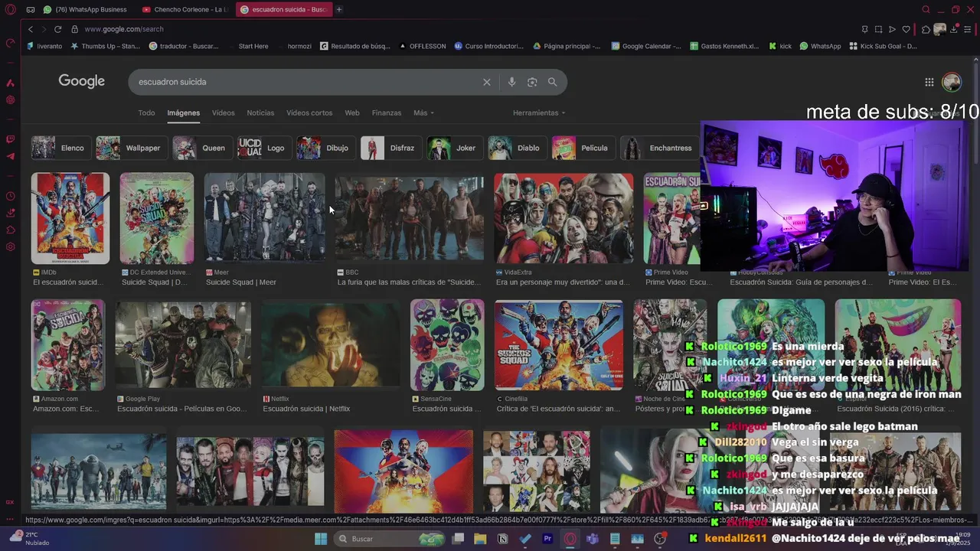
Task: Open Google Play Escuadrón suicida thumbnail
Action: (183, 344)
